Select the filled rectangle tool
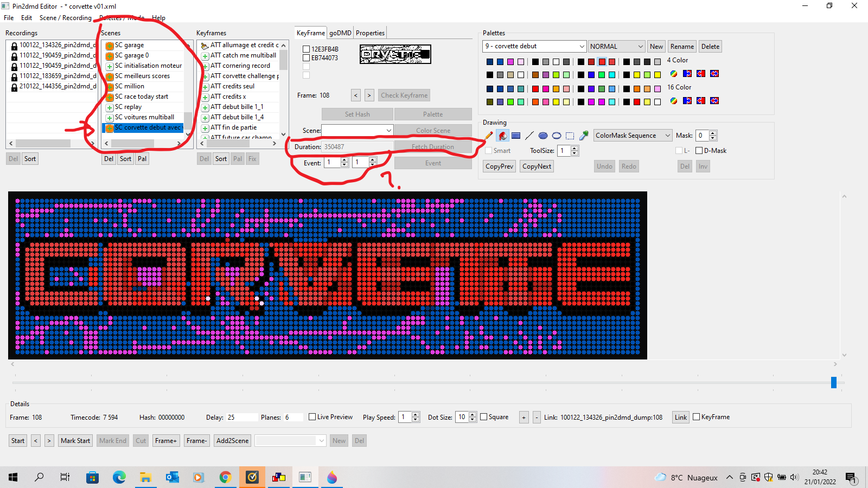This screenshot has height=488, width=868. [x=516, y=136]
